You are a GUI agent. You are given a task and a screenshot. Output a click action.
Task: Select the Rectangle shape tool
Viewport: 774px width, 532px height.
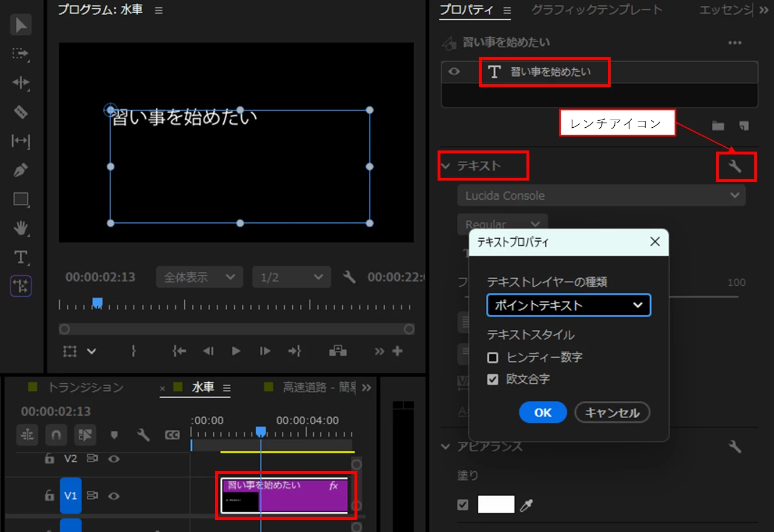click(x=21, y=199)
